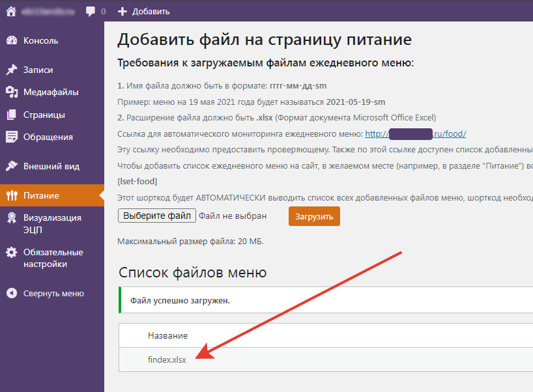Open Медиафайлы in sidebar

[x=51, y=92]
